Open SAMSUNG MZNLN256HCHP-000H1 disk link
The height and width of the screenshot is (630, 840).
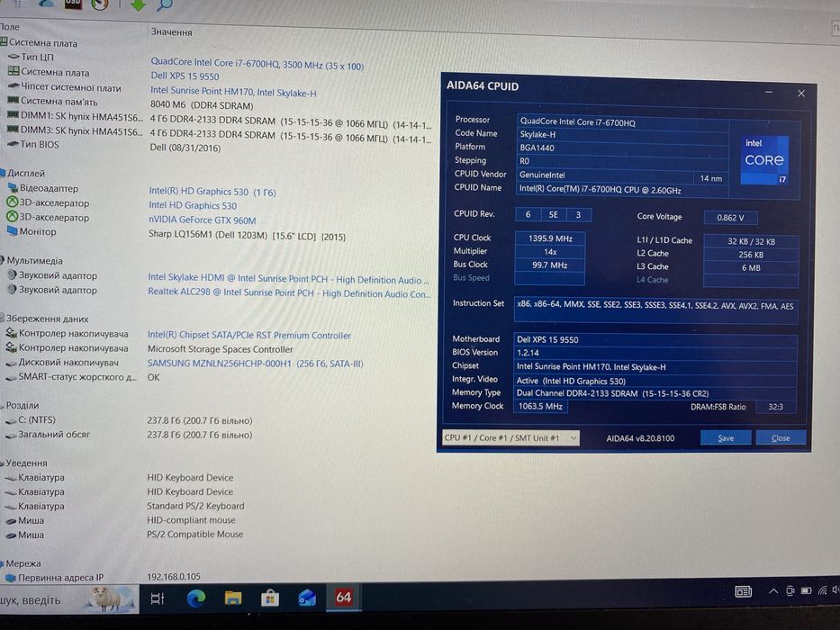coord(255,364)
